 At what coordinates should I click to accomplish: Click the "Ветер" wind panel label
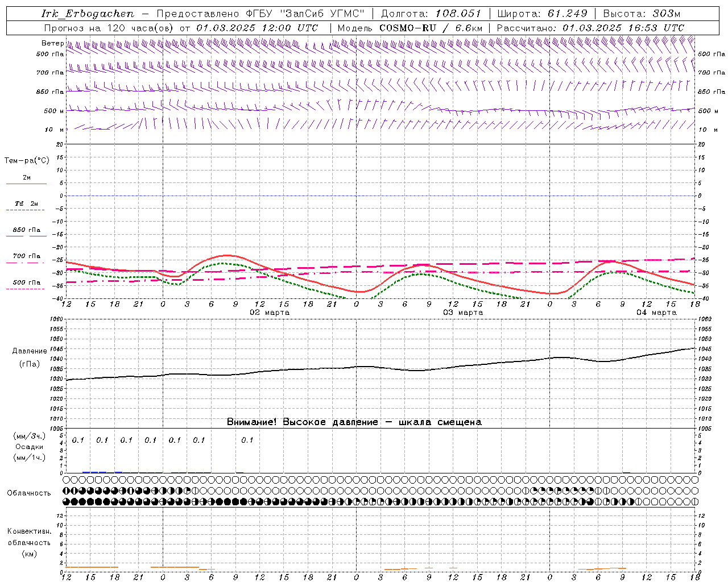tap(52, 43)
